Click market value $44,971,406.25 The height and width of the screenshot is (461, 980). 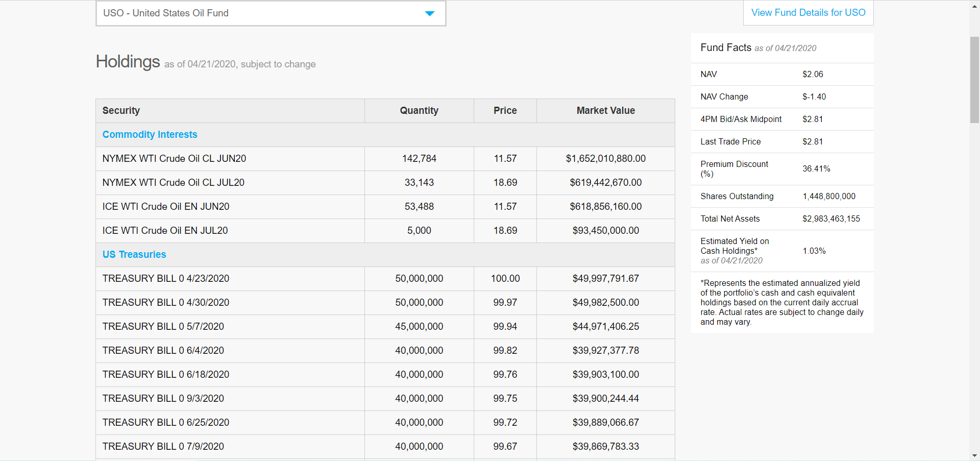coord(606,327)
